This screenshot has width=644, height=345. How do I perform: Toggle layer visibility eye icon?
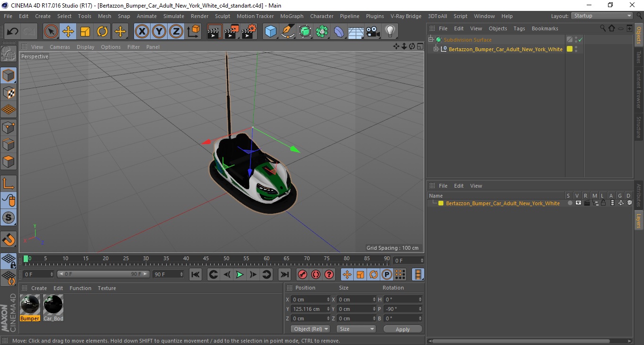[x=578, y=203]
